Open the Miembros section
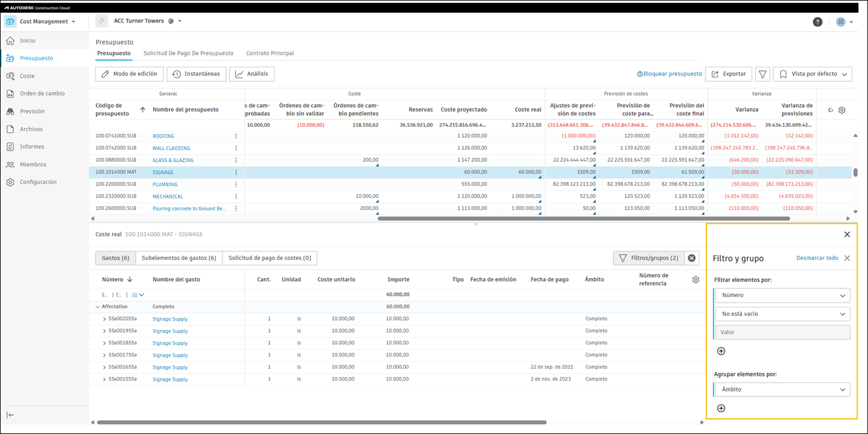This screenshot has height=434, width=868. [33, 164]
